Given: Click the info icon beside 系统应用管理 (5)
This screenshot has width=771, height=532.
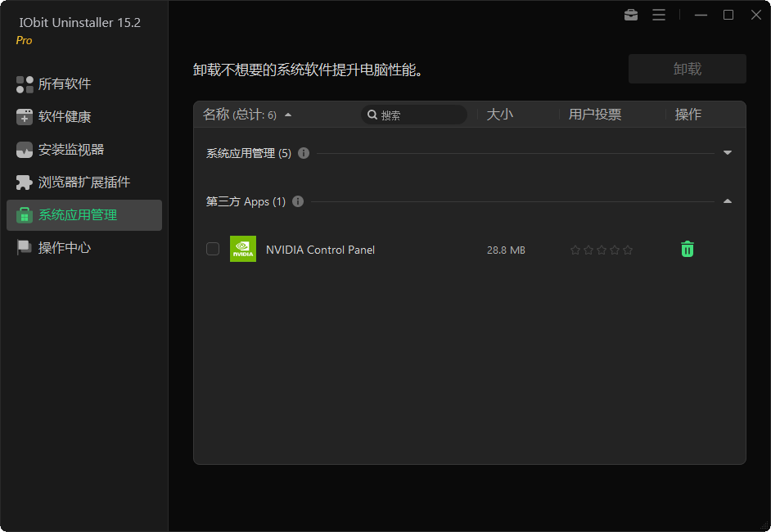Looking at the screenshot, I should click(303, 153).
